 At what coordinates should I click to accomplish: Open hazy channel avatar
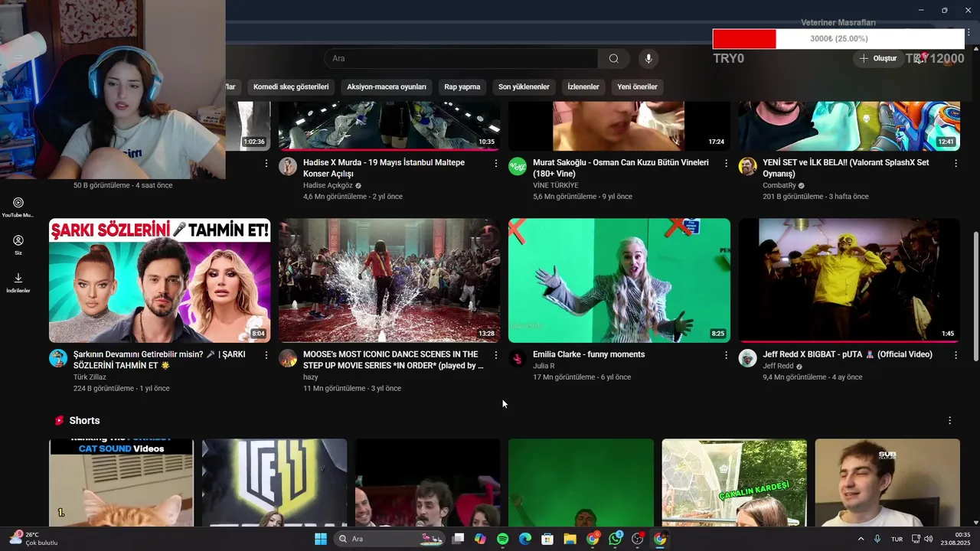(x=288, y=358)
